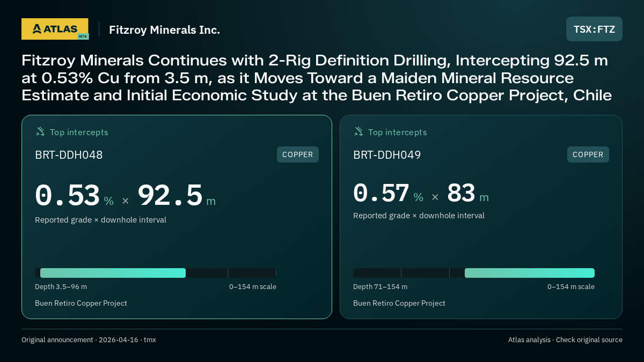The height and width of the screenshot is (362, 644).
Task: Click 'Buen Retiro Copper Project' on the BRT-DDH049 card
Action: 399,304
